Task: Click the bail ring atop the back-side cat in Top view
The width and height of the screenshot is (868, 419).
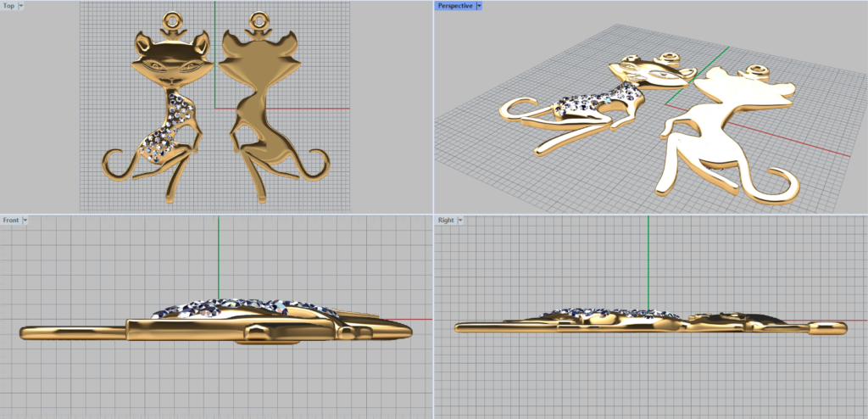Action: pos(257,18)
